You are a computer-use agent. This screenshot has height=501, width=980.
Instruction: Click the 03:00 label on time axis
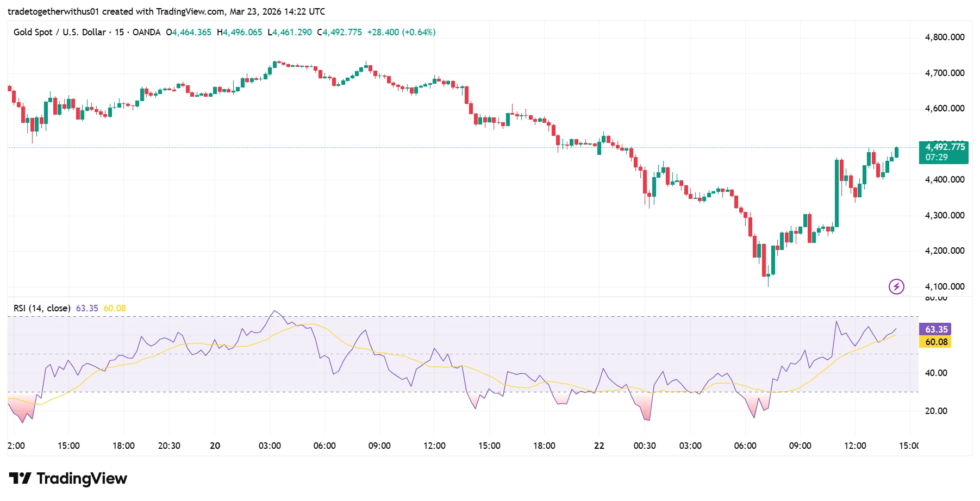pyautogui.click(x=270, y=446)
